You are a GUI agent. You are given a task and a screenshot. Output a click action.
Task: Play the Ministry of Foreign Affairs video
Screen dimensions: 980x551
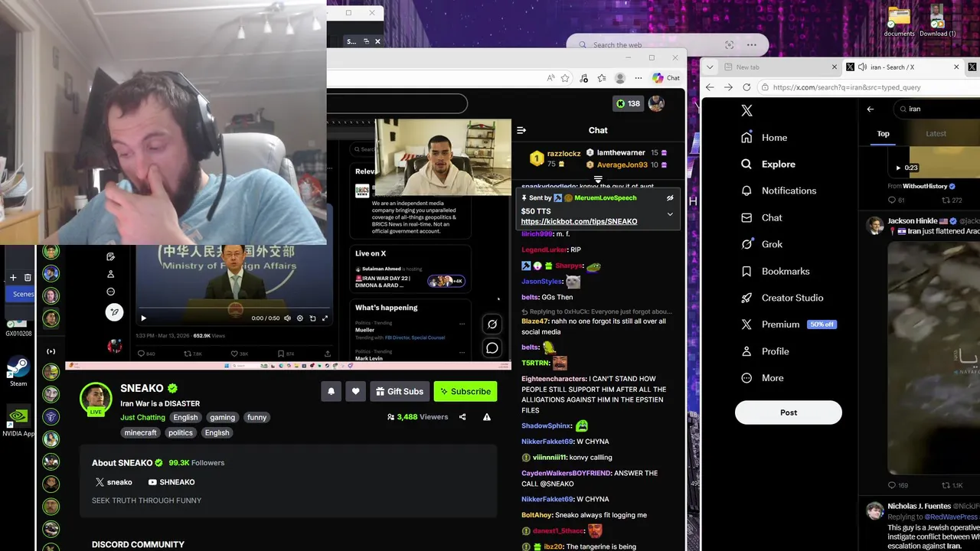coord(143,318)
